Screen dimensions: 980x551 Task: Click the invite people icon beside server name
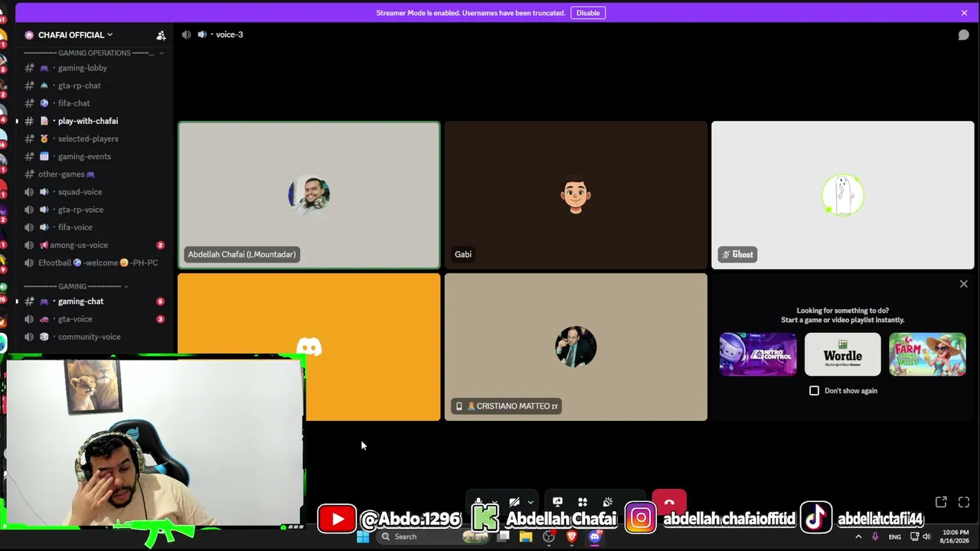pos(161,35)
